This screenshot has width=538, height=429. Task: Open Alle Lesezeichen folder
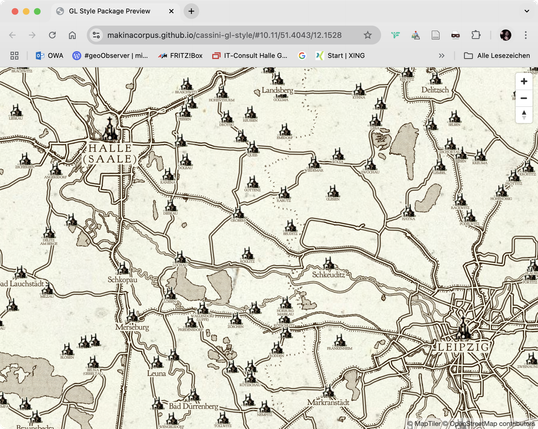(x=497, y=56)
